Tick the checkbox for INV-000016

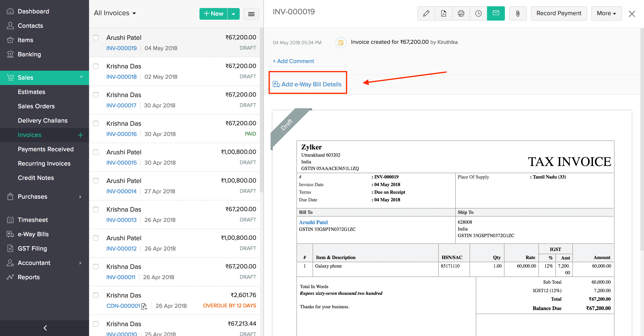pos(96,123)
